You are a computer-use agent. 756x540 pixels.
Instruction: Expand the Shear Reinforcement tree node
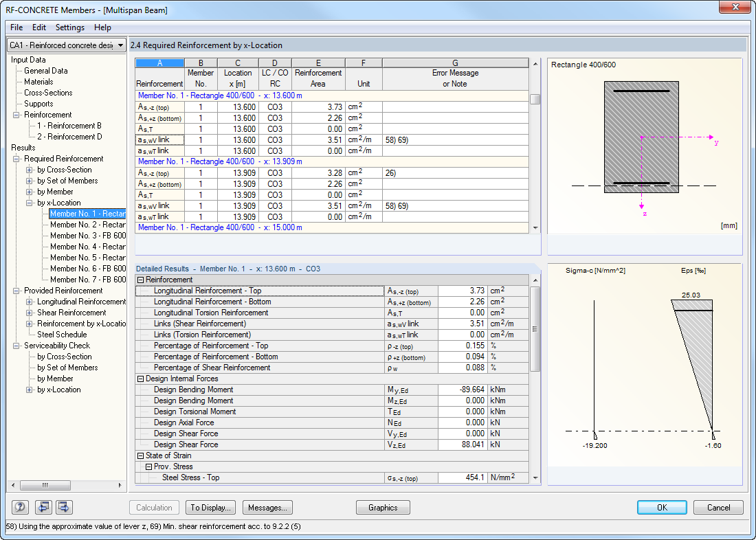click(30, 313)
